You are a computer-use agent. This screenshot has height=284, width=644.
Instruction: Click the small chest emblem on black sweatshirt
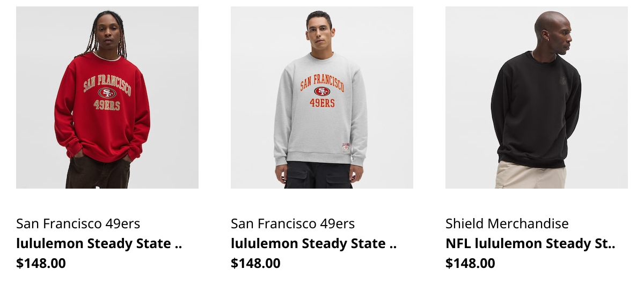click(x=563, y=80)
